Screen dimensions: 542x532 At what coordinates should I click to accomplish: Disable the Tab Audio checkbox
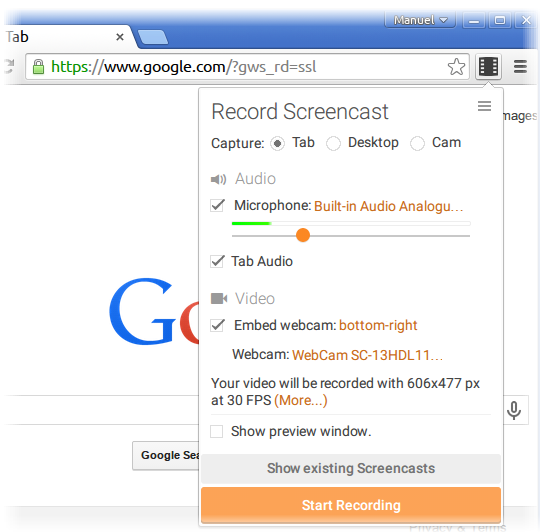coord(217,261)
